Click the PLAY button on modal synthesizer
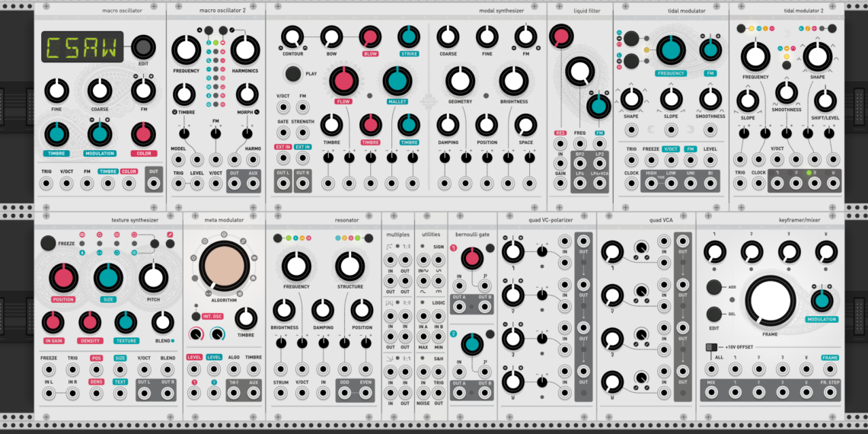 (293, 74)
